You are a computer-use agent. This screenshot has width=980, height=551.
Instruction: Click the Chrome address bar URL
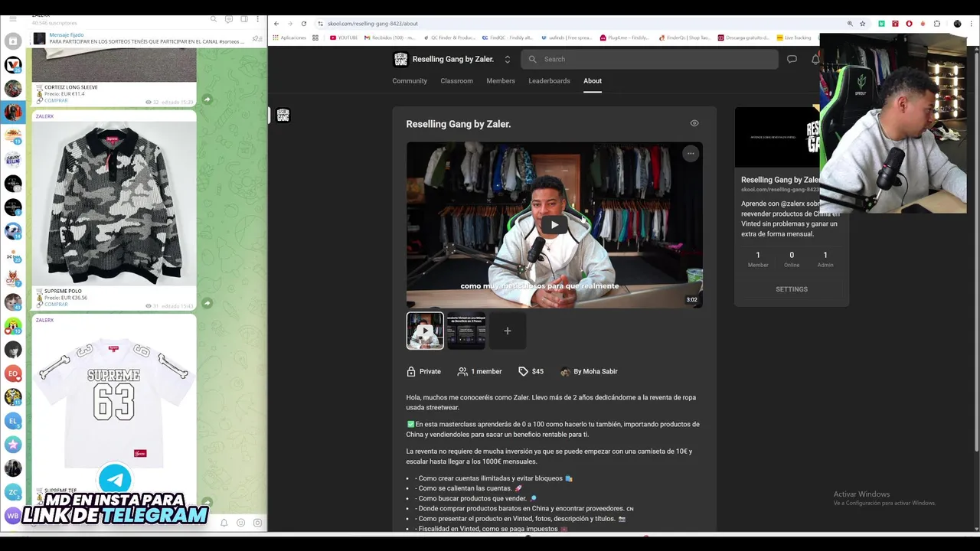coord(373,24)
